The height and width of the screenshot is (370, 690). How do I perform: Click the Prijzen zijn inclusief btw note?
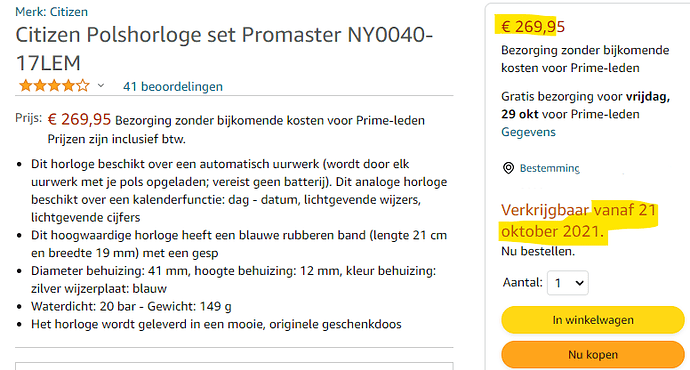click(117, 139)
